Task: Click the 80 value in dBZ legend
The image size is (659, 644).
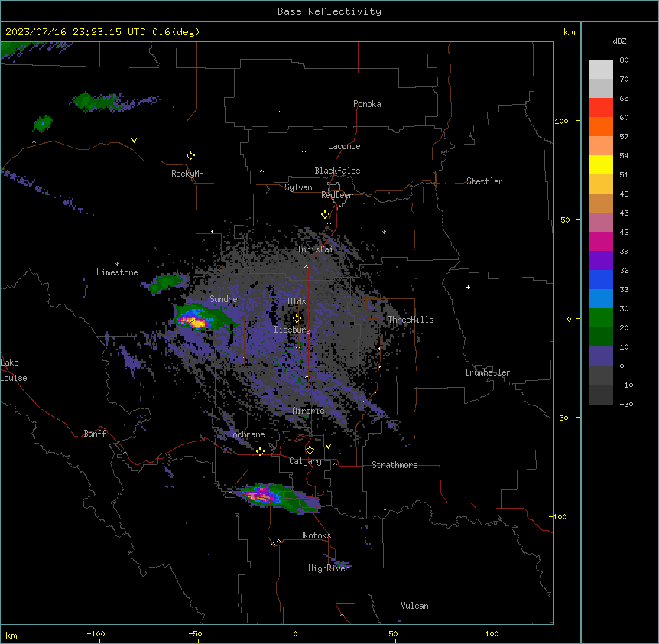Action: 624,60
